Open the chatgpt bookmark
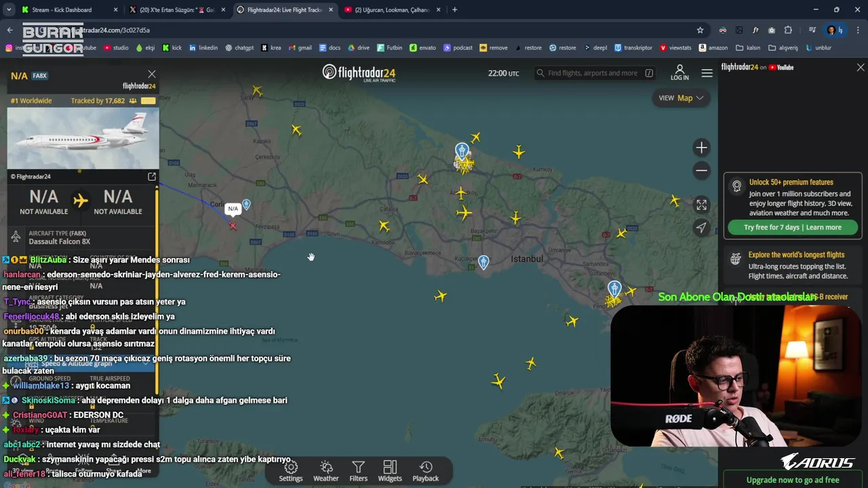The image size is (868, 488). pyautogui.click(x=239, y=47)
